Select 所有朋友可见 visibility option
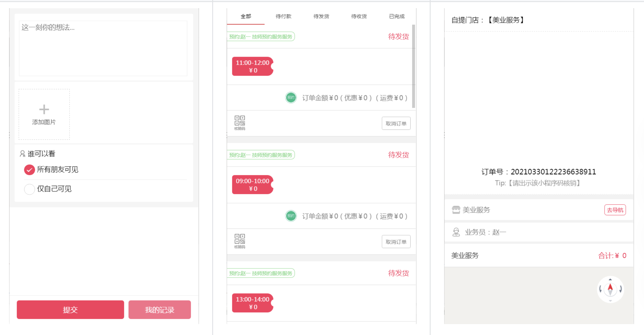The image size is (644, 335). coord(29,170)
